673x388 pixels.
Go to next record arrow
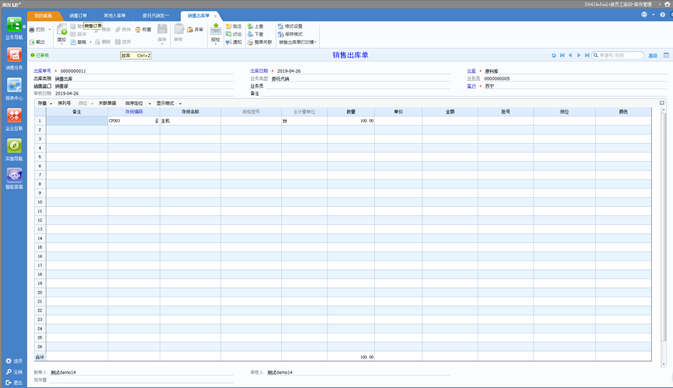[579, 55]
